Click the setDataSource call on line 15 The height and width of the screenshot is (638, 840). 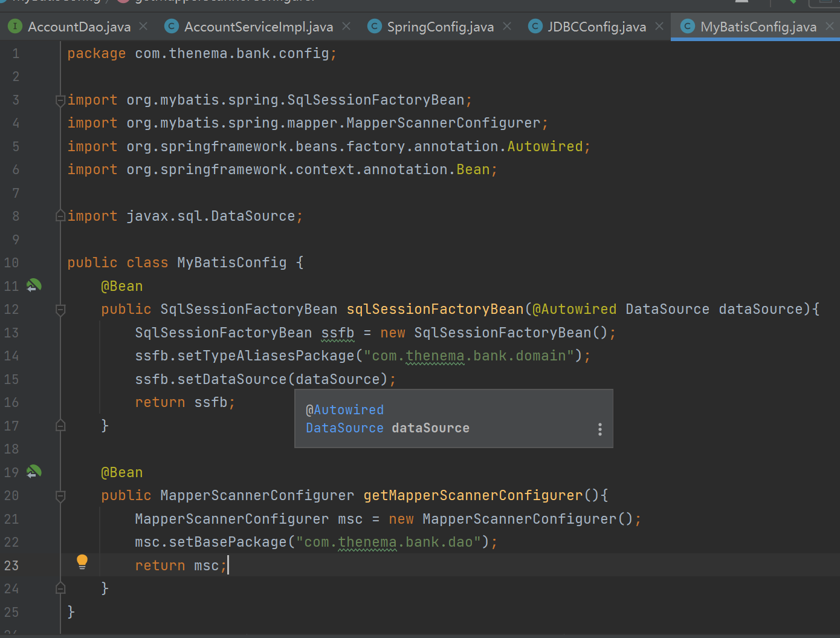240,379
